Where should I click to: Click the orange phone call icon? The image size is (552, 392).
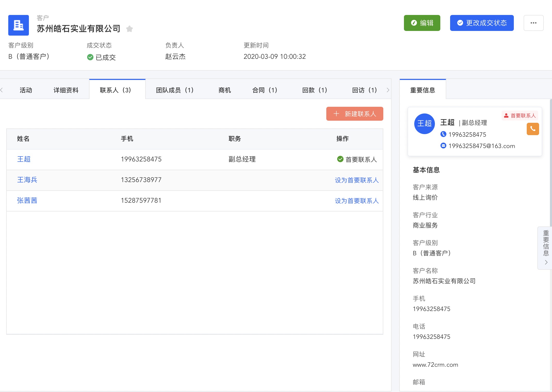click(533, 129)
